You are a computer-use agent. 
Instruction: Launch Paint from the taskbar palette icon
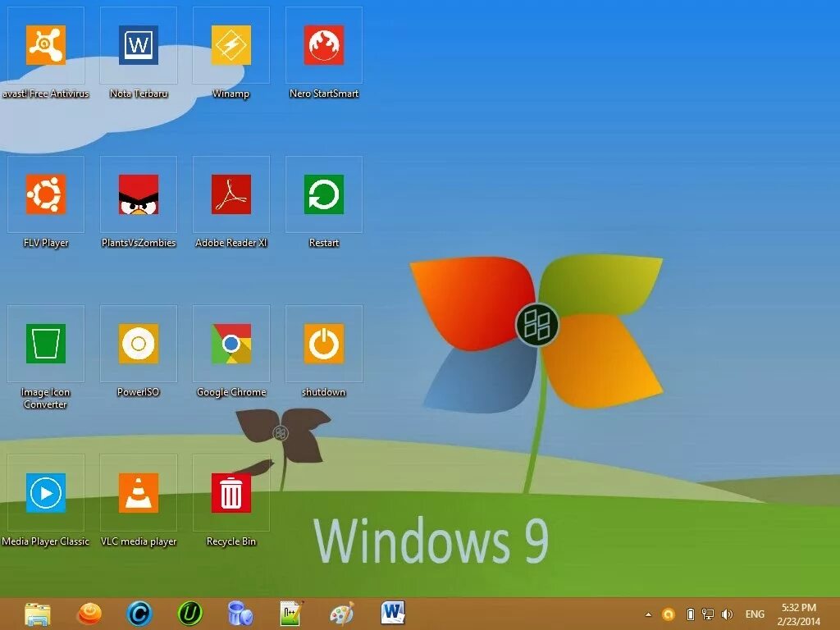[x=342, y=614]
